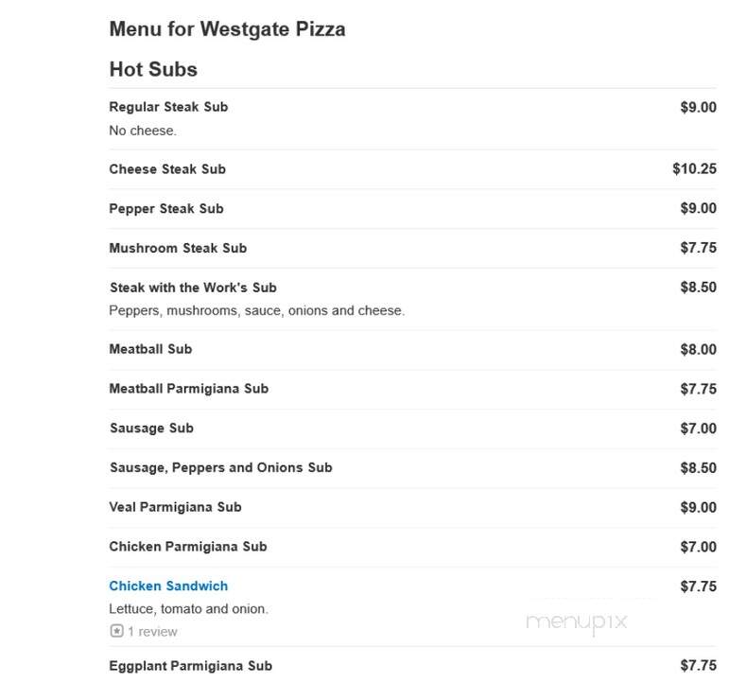Select the Eggplant Parmigiana Sub item
Screen dimensions: 746x700
[x=191, y=665]
